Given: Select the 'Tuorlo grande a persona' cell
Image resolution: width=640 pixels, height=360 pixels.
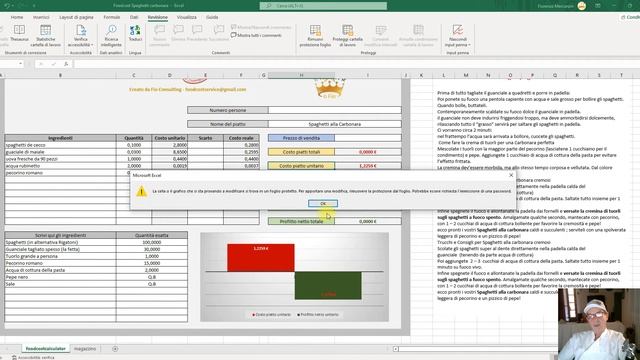Looking at the screenshot, I should [60, 256].
